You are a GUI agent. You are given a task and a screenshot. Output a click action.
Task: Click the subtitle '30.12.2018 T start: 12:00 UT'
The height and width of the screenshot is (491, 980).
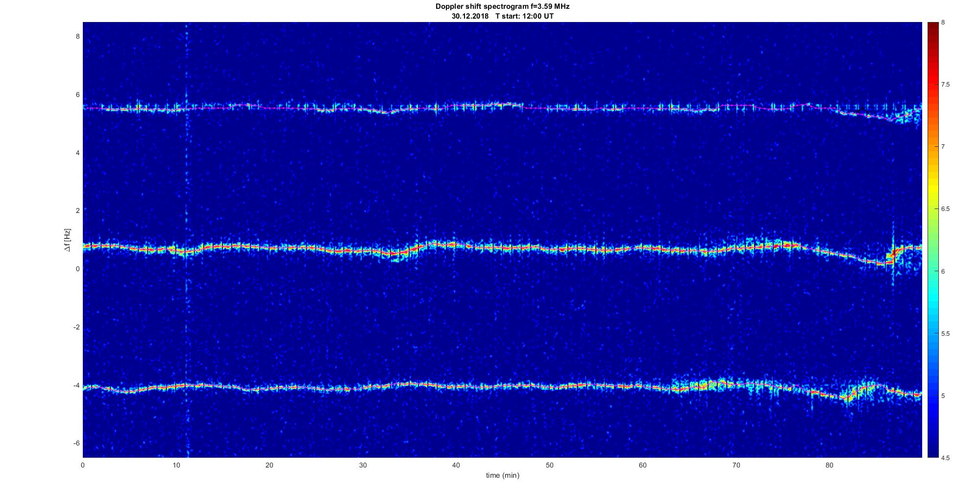503,16
